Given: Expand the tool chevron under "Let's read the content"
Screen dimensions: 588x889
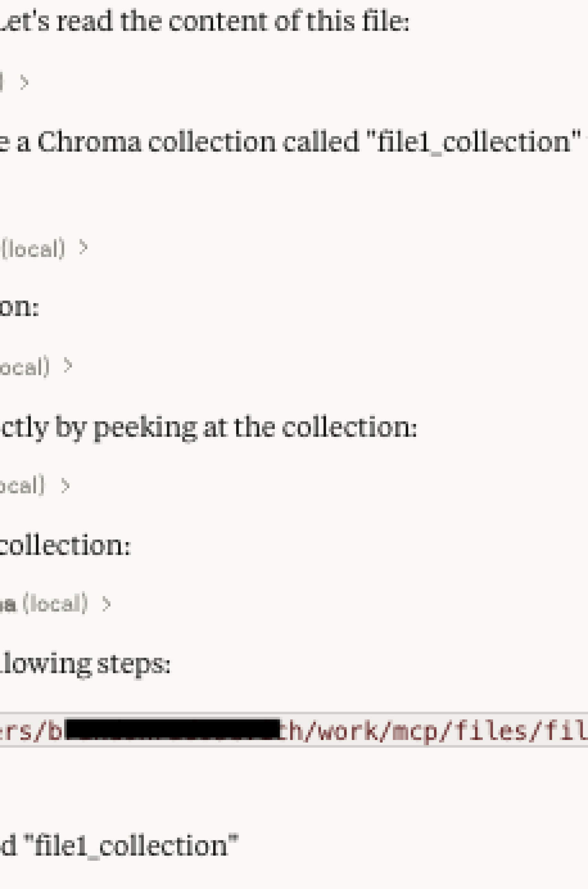Looking at the screenshot, I should point(24,82).
